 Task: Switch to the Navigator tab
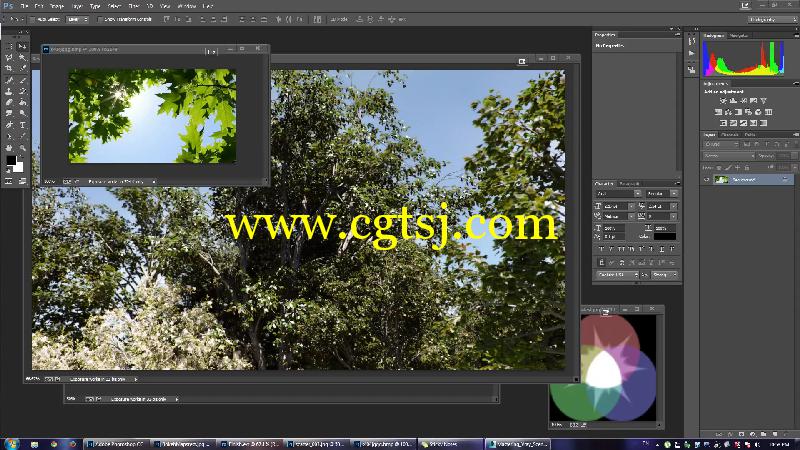point(739,36)
